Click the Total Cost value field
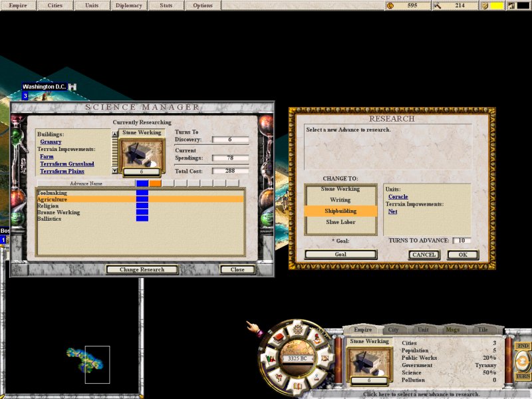532x399 pixels. coord(230,171)
